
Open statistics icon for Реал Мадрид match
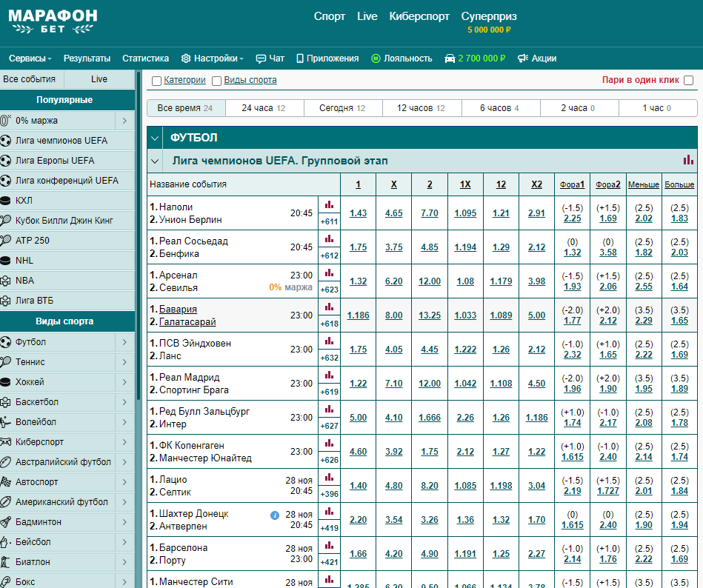pyautogui.click(x=329, y=375)
